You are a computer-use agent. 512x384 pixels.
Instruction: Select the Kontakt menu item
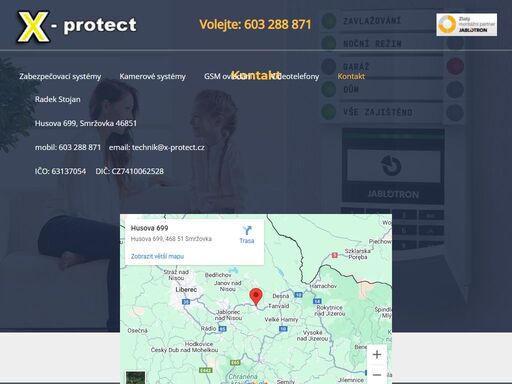click(x=351, y=76)
